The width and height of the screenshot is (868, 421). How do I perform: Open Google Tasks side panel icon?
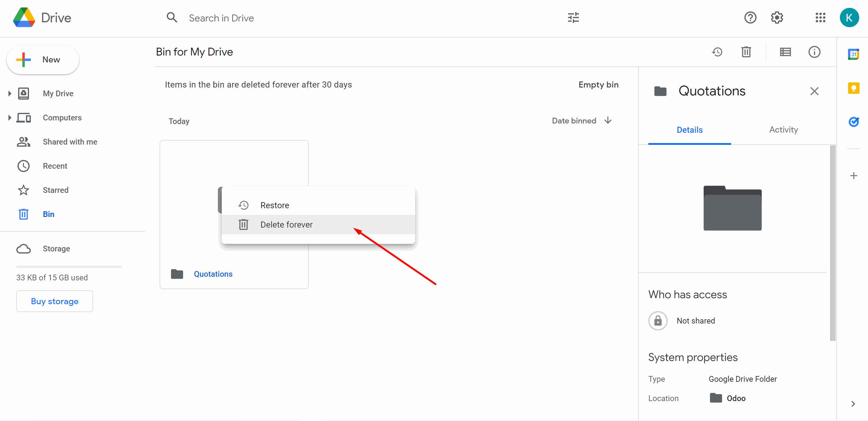(x=853, y=122)
